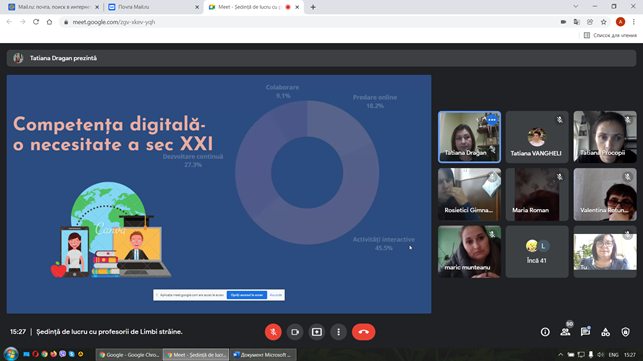
Task: Expand the tab search dropdown arrow
Action: [576, 7]
